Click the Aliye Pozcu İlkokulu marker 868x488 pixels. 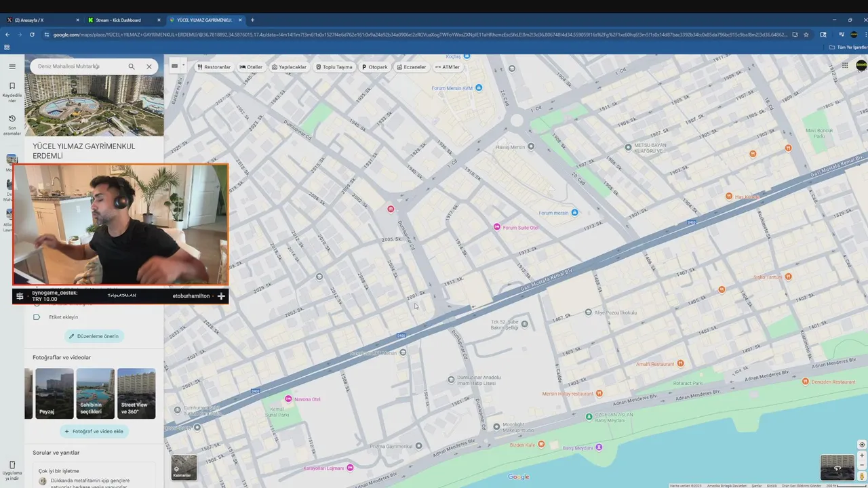(588, 312)
